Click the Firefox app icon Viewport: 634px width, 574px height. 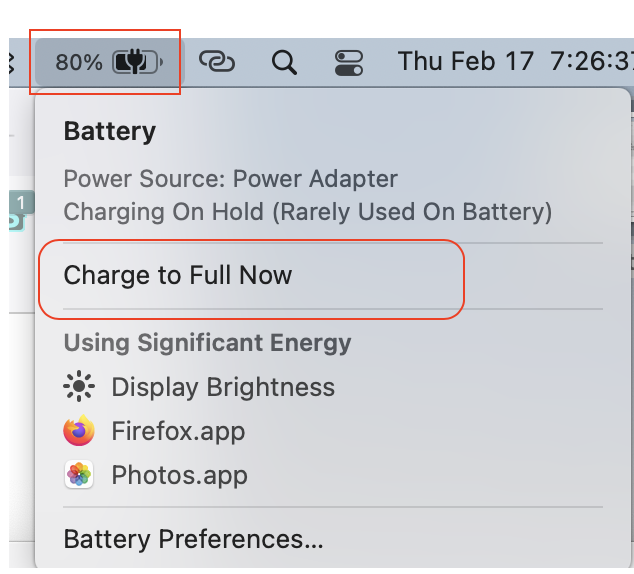click(78, 431)
